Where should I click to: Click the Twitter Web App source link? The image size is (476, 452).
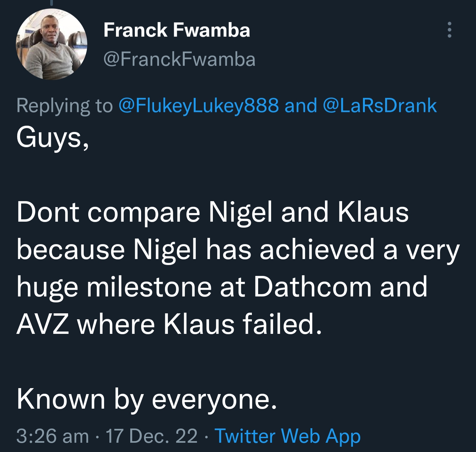(x=287, y=436)
